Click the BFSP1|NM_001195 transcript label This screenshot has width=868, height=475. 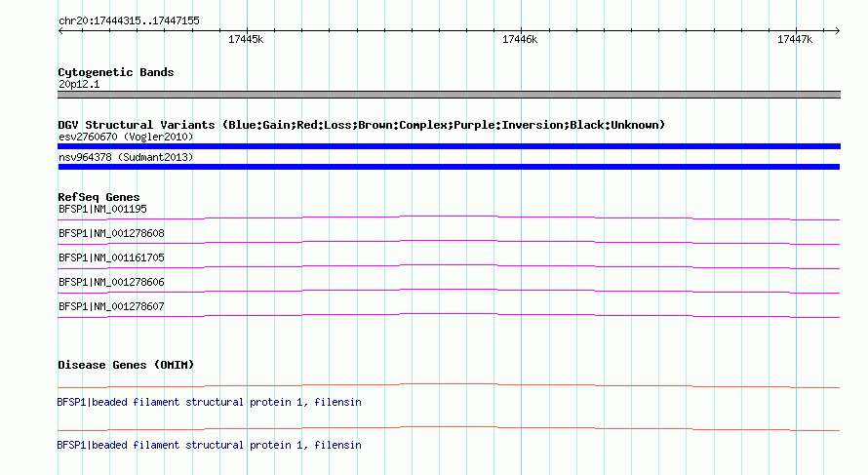(x=102, y=210)
